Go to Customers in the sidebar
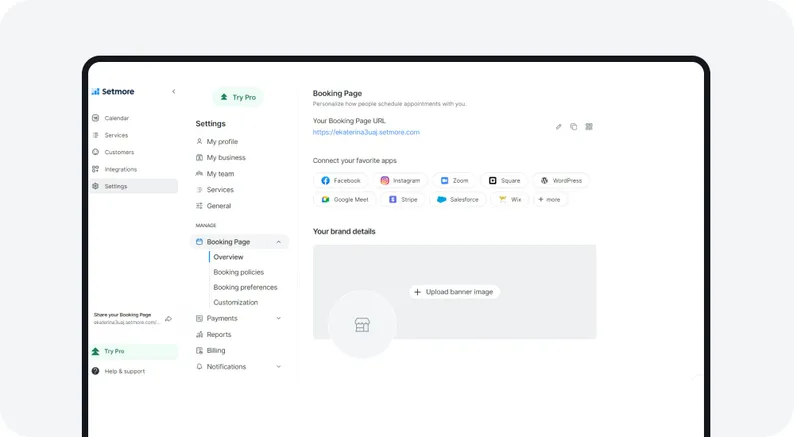794x437 pixels. click(134, 152)
